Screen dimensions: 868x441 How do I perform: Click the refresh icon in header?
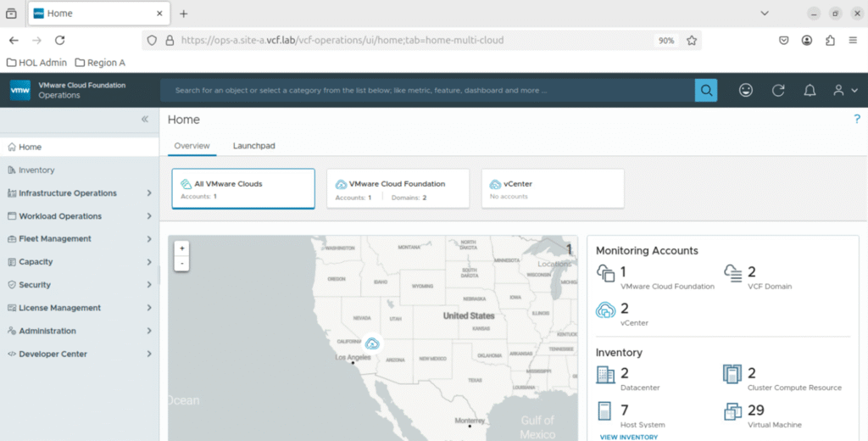point(778,90)
